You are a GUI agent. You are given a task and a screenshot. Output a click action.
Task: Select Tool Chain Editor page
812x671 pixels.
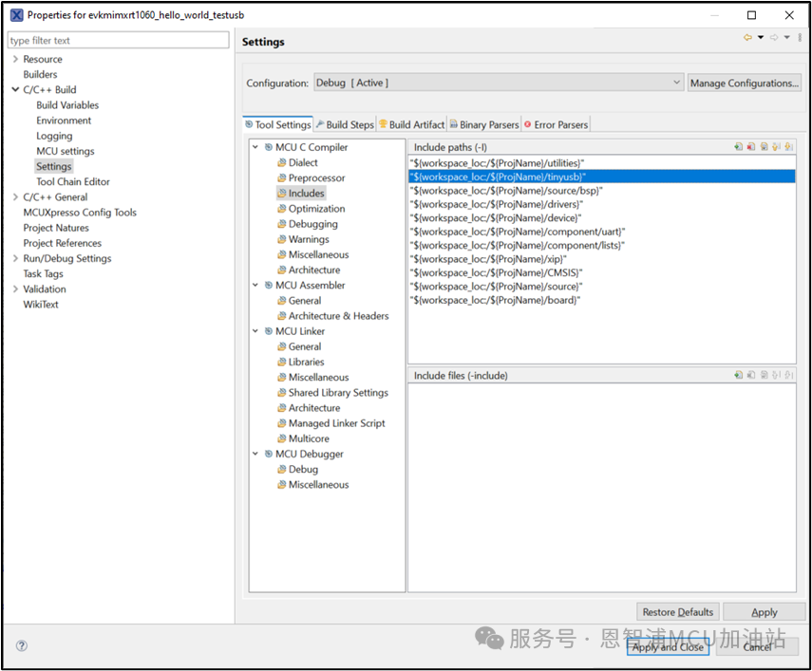click(x=73, y=181)
